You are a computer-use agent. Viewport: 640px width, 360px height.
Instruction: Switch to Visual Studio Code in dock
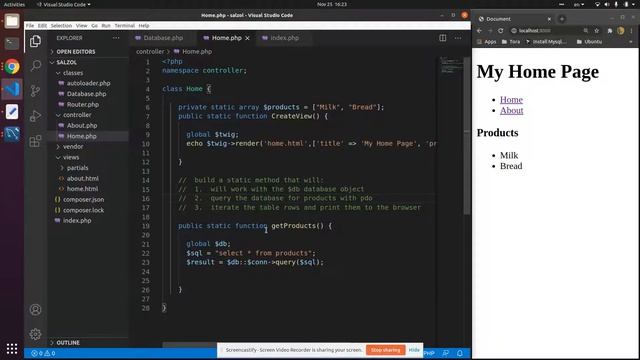[x=12, y=89]
